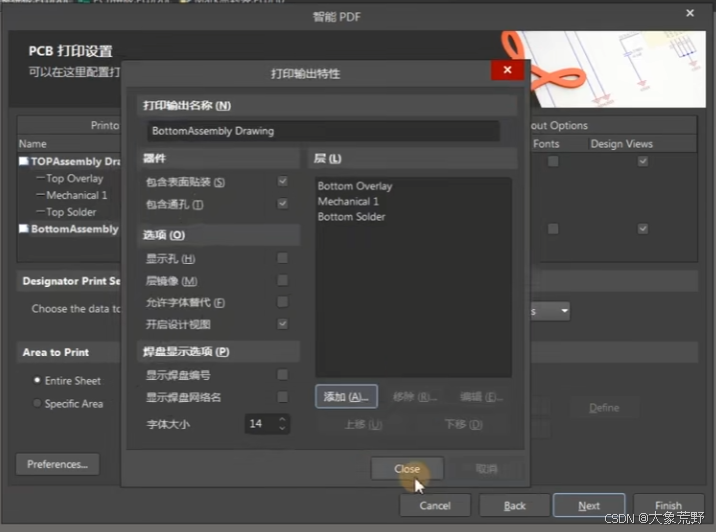The height and width of the screenshot is (532, 716).
Task: Toggle 包含通孔 (T) checkbox
Action: (x=283, y=203)
